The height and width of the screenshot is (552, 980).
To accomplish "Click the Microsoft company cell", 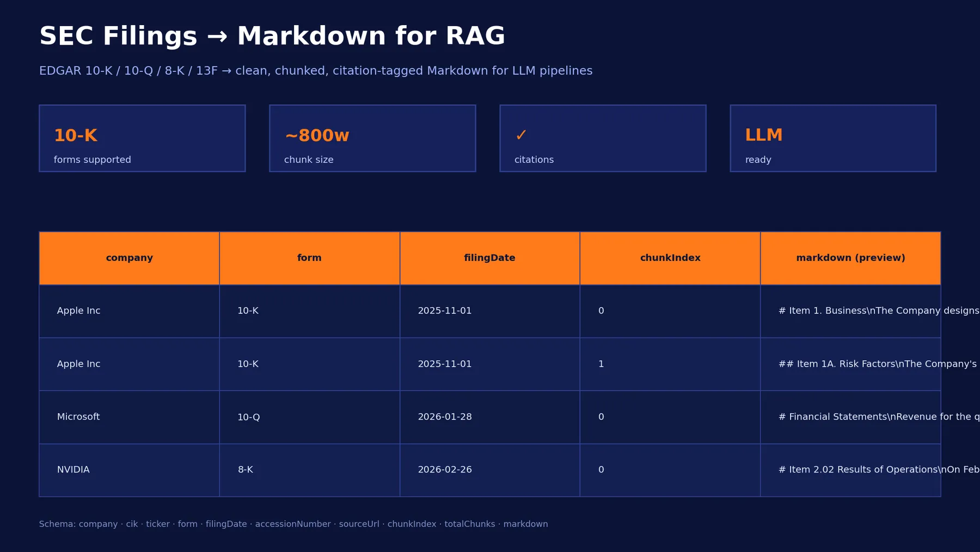I will click(x=129, y=417).
